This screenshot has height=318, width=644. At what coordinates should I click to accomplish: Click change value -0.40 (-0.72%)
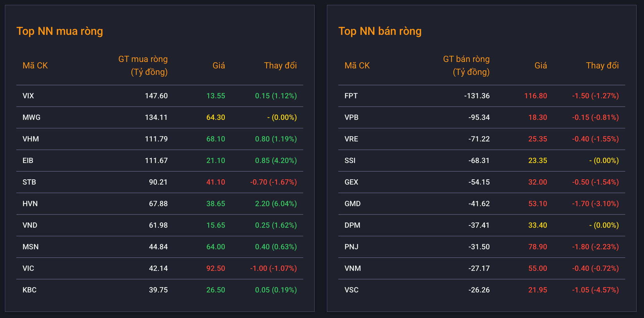595,268
